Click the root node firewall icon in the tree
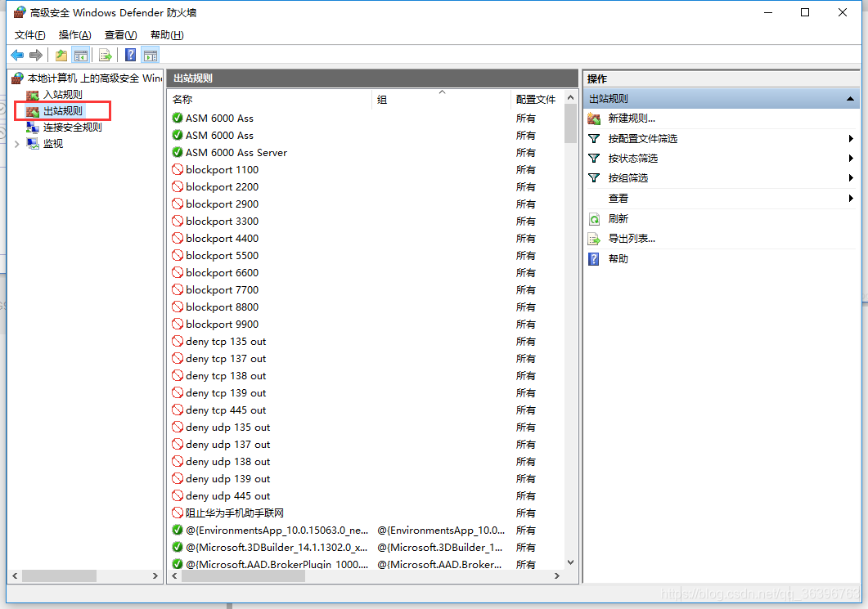The image size is (868, 609). tap(18, 78)
